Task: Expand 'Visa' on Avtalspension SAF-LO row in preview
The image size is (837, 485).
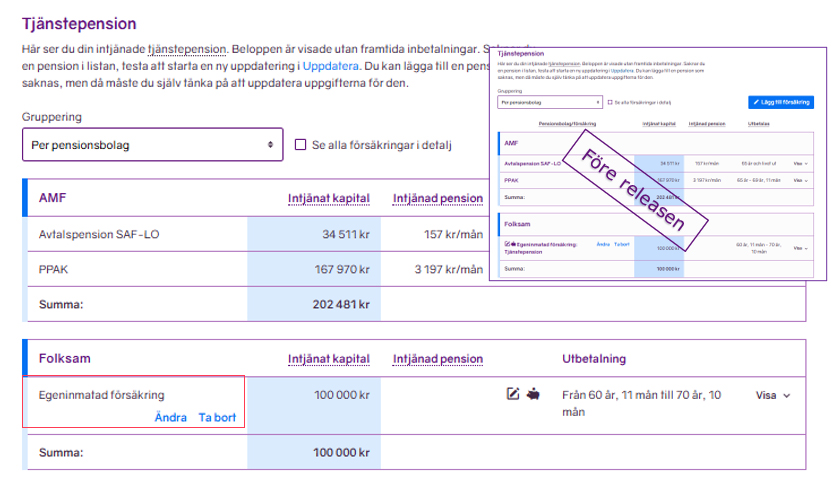Action: tap(799, 162)
